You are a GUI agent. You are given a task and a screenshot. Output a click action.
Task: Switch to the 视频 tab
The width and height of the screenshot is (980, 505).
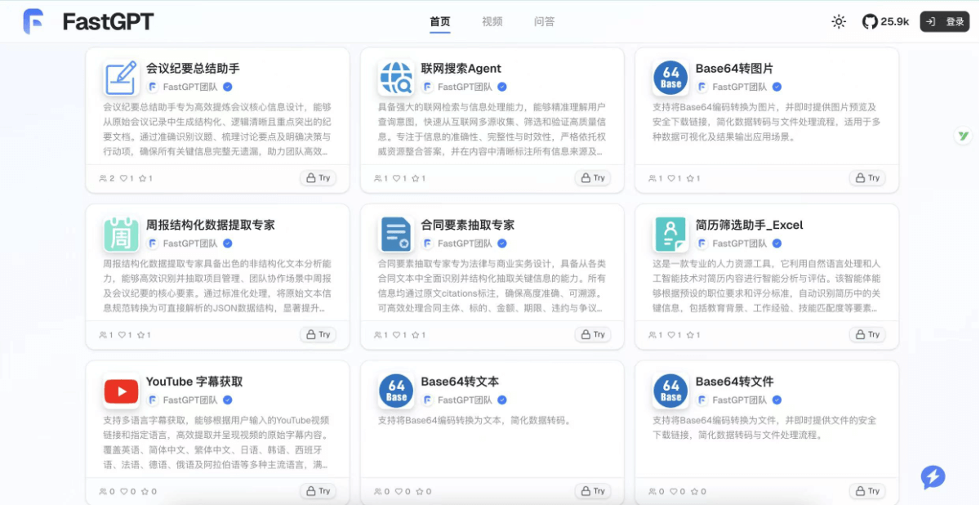[492, 22]
